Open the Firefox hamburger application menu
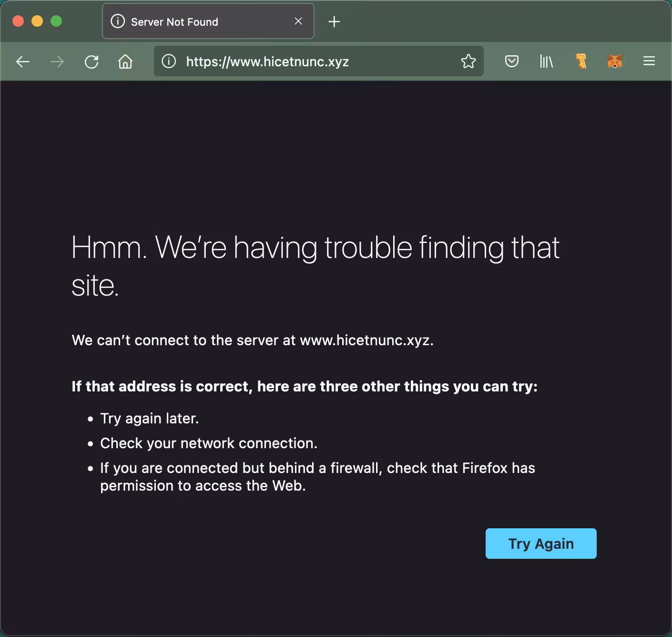Viewport: 672px width, 637px height. coord(649,61)
